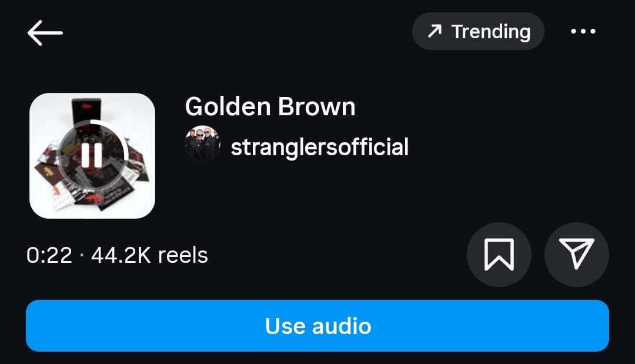This screenshot has width=635, height=364.
Task: Expand the overflow menu via the ellipsis
Action: click(583, 31)
